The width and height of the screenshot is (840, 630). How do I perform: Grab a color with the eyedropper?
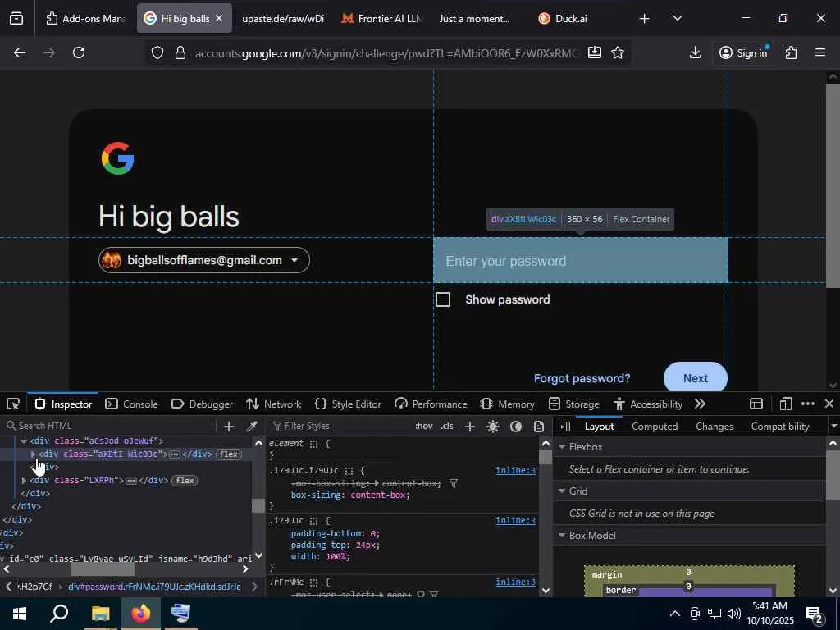[x=251, y=426]
